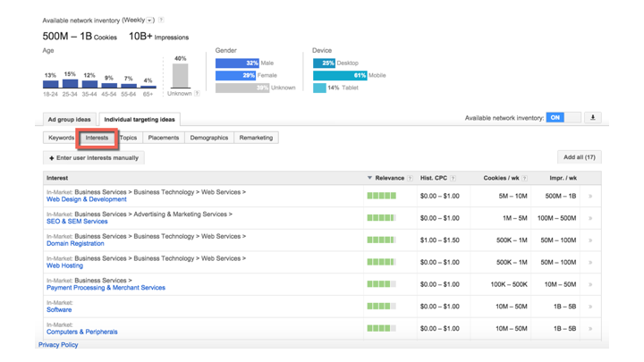644x362 pixels.
Task: Open the Keywords sub-tab
Action: tap(61, 138)
